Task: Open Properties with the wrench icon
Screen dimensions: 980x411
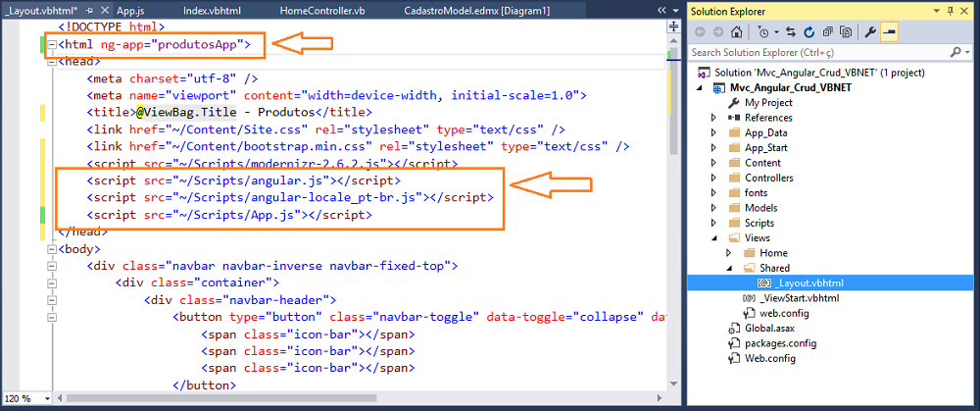Action: (x=870, y=32)
